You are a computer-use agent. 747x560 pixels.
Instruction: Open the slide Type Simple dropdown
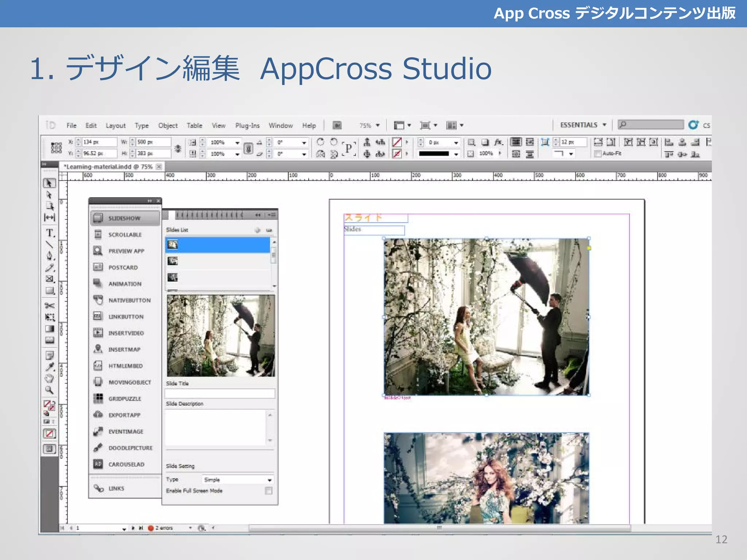237,480
